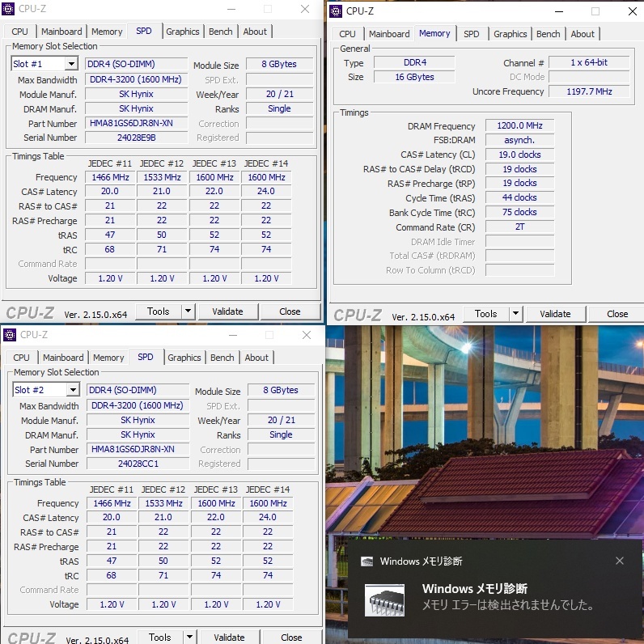
Task: Open About tab in Slot #2 window
Action: point(256,358)
